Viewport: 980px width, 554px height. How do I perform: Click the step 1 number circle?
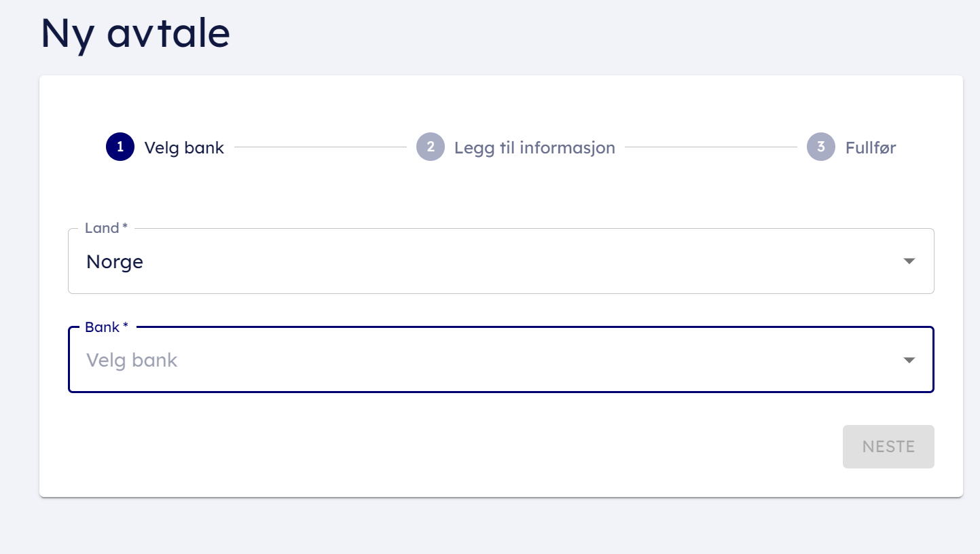[x=120, y=147]
